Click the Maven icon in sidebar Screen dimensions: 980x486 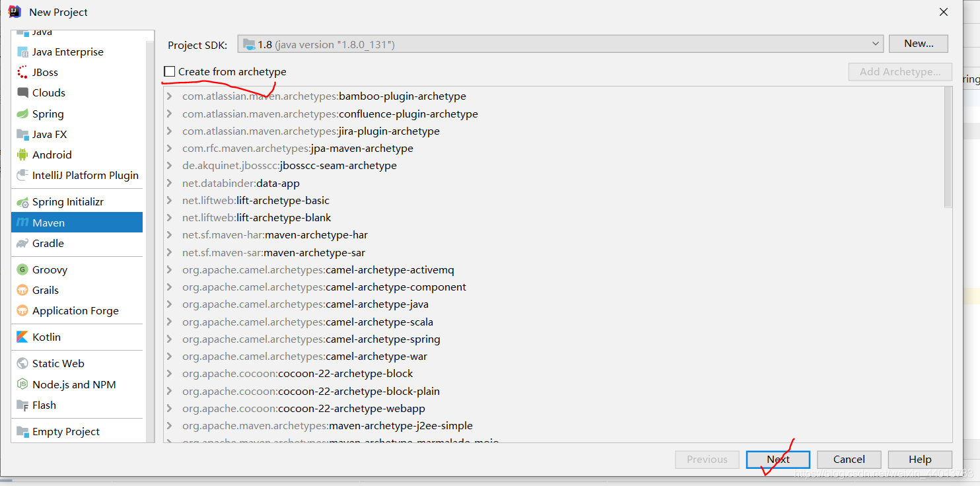coord(22,223)
